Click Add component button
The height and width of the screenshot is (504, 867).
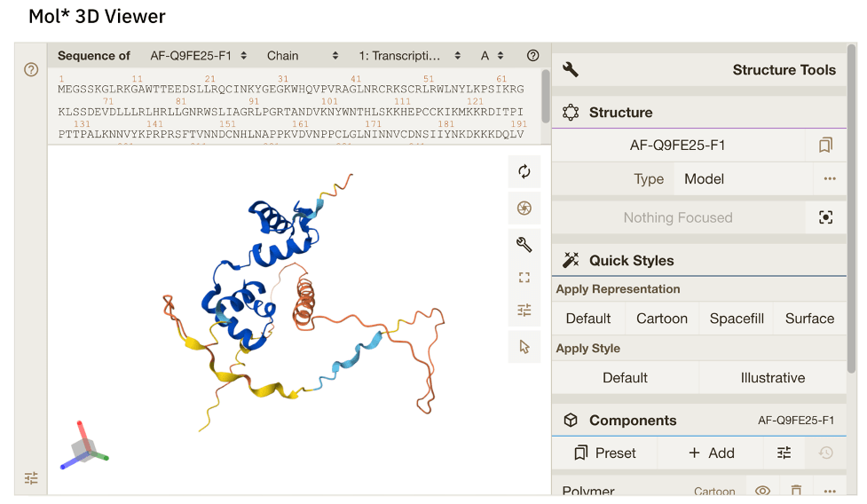point(711,453)
